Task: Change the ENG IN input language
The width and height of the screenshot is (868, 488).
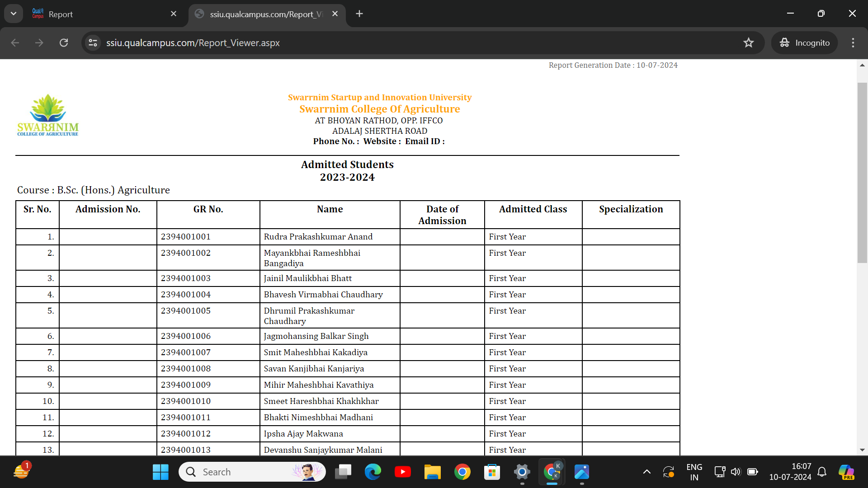Action: click(694, 472)
